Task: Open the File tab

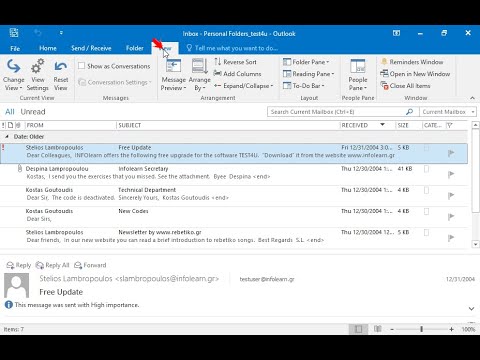Action: coord(15,48)
